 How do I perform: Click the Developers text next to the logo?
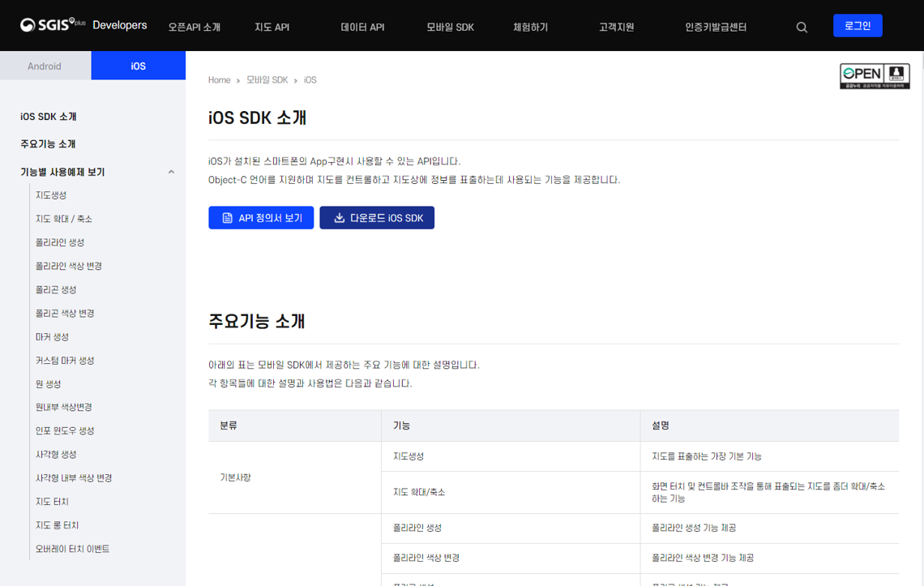[119, 24]
